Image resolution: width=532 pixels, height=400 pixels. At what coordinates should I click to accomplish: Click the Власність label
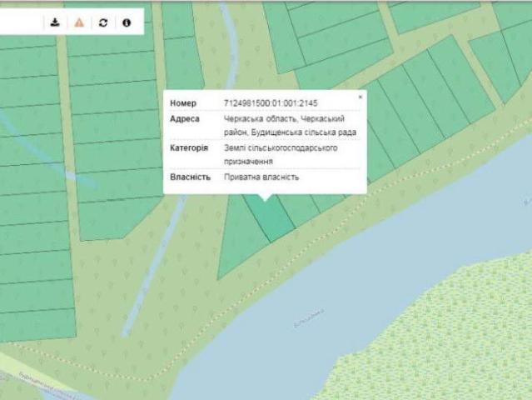[x=191, y=177]
